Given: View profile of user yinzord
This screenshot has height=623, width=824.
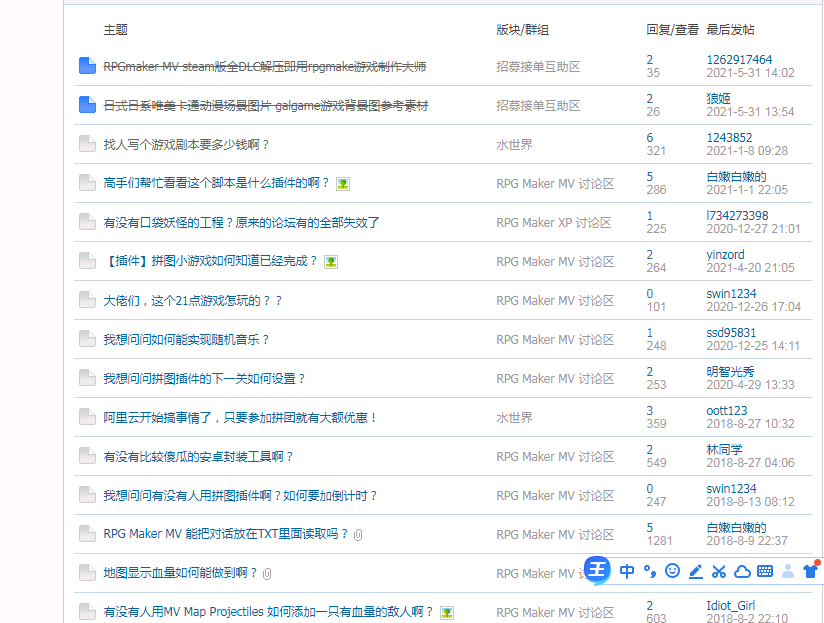Looking at the screenshot, I should pos(725,255).
